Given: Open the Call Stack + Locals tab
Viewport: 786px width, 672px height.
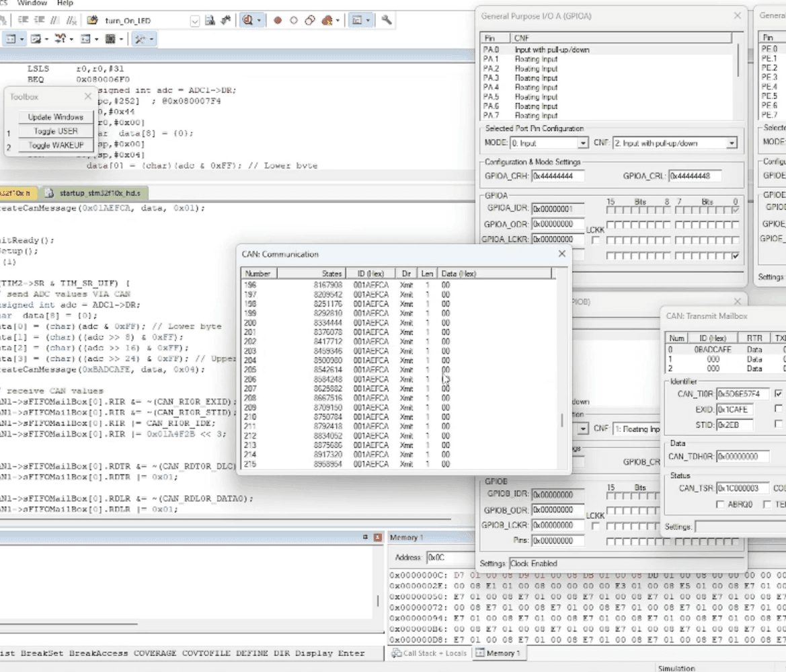Looking at the screenshot, I should 429,653.
